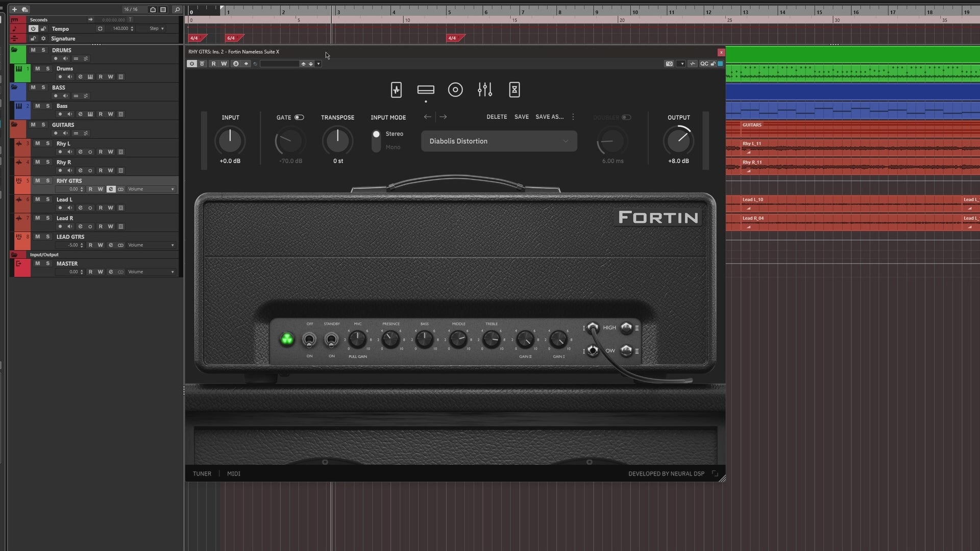Screen dimensions: 980x551
Task: Click the INPUT gain knob
Action: (x=230, y=141)
